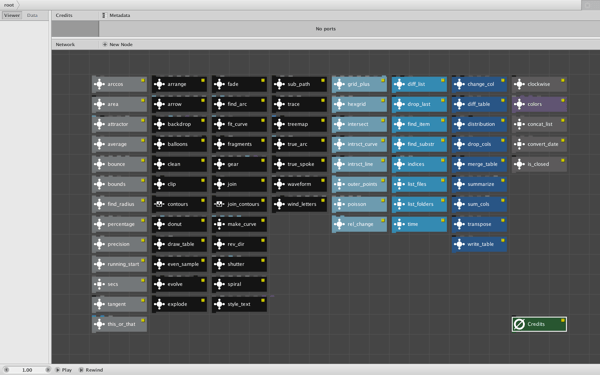Screen dimensions: 600x375
Task: Click the donut node label
Action: click(x=174, y=224)
